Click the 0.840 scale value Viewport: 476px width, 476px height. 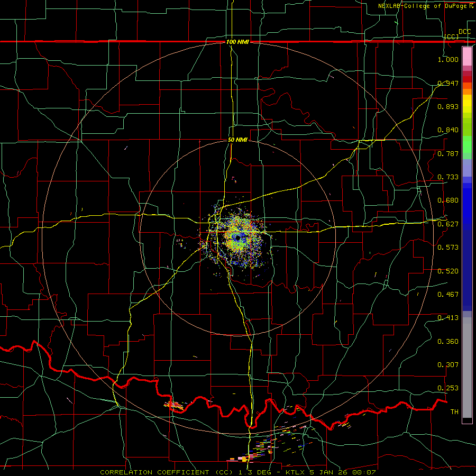pyautogui.click(x=448, y=130)
